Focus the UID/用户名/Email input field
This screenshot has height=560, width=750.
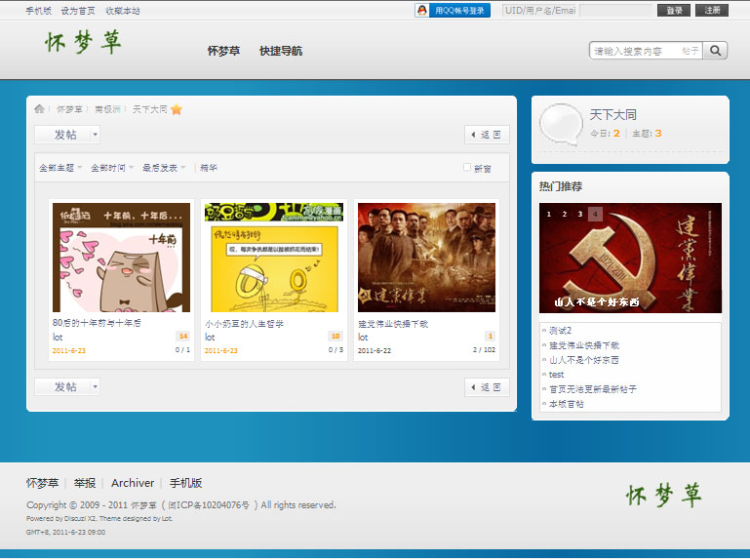coord(539,10)
